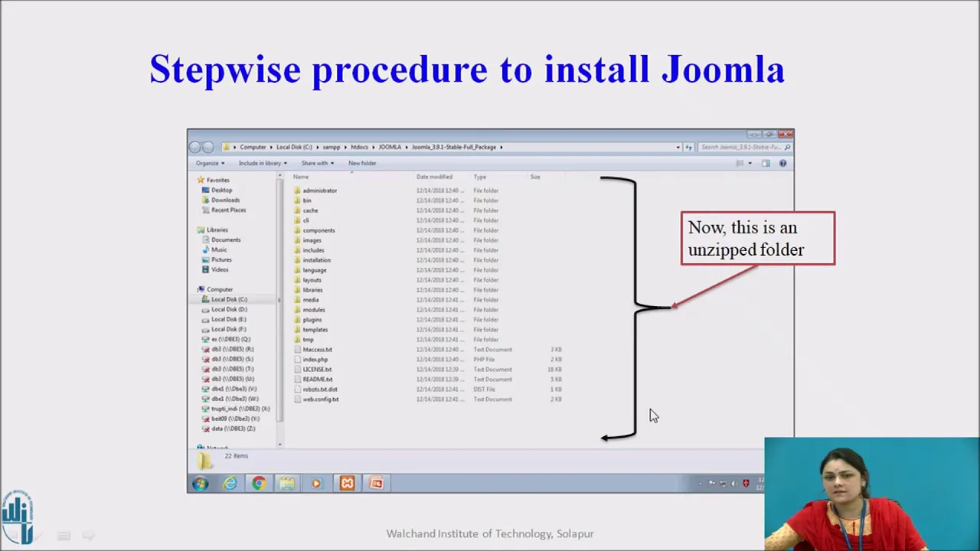Open the Organize dropdown menu
980x551 pixels.
coord(210,163)
